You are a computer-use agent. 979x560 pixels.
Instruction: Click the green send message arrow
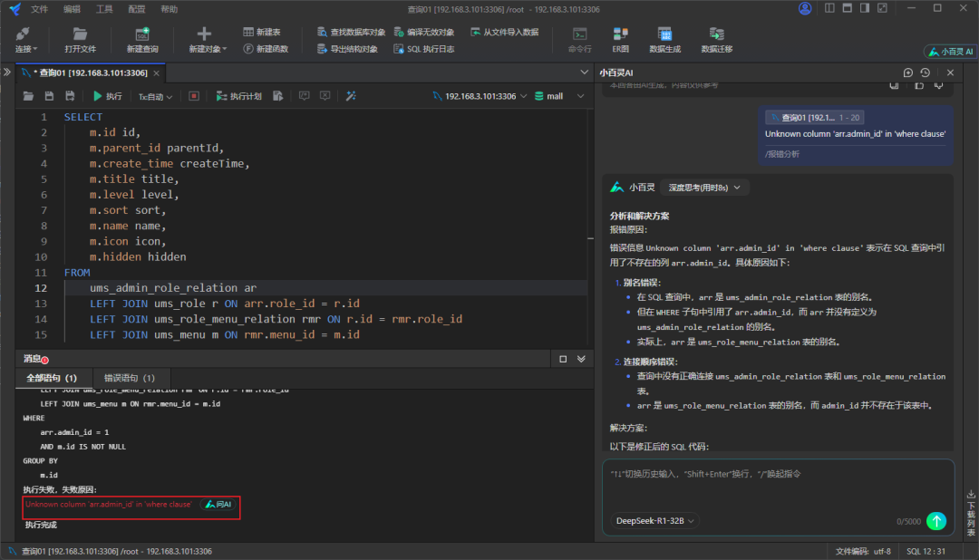click(x=936, y=521)
